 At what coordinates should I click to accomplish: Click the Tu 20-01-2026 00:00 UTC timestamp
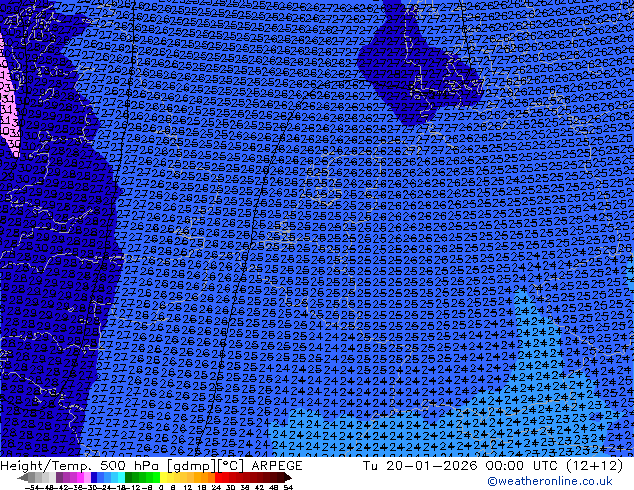tap(461, 466)
